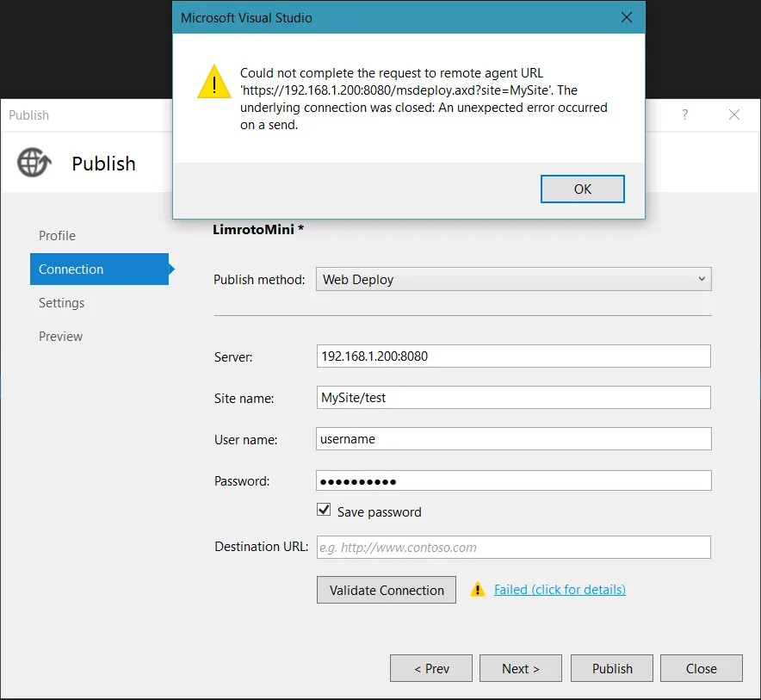This screenshot has height=700, width=761.
Task: Open the Failed (click for details) link
Action: [x=560, y=590]
